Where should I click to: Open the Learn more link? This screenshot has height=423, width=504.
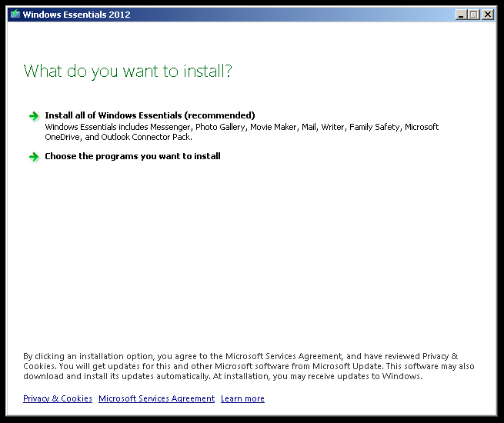(x=242, y=398)
